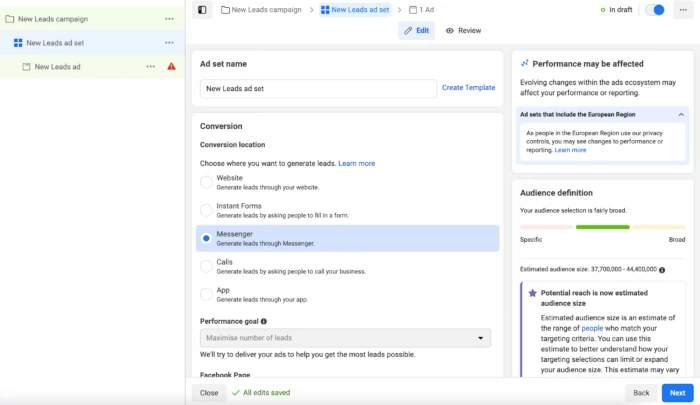
Task: Click the estimated audience size info icon
Action: point(662,270)
